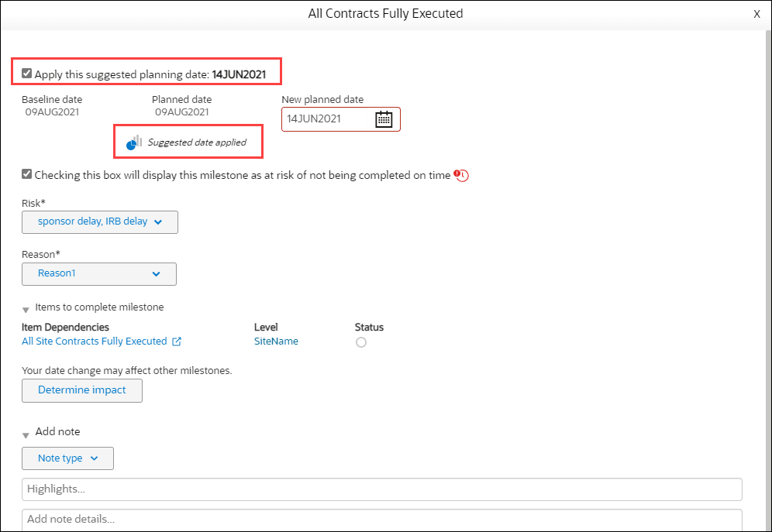Click the red at-risk clock icon
This screenshot has width=772, height=532.
coord(460,176)
